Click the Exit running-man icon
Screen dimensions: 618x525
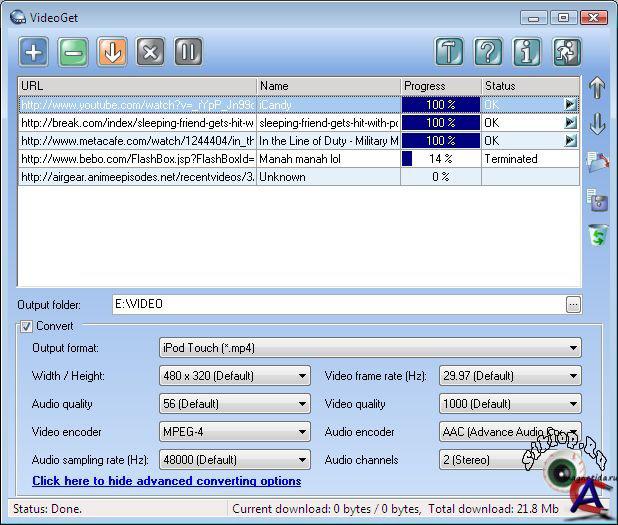pos(566,52)
